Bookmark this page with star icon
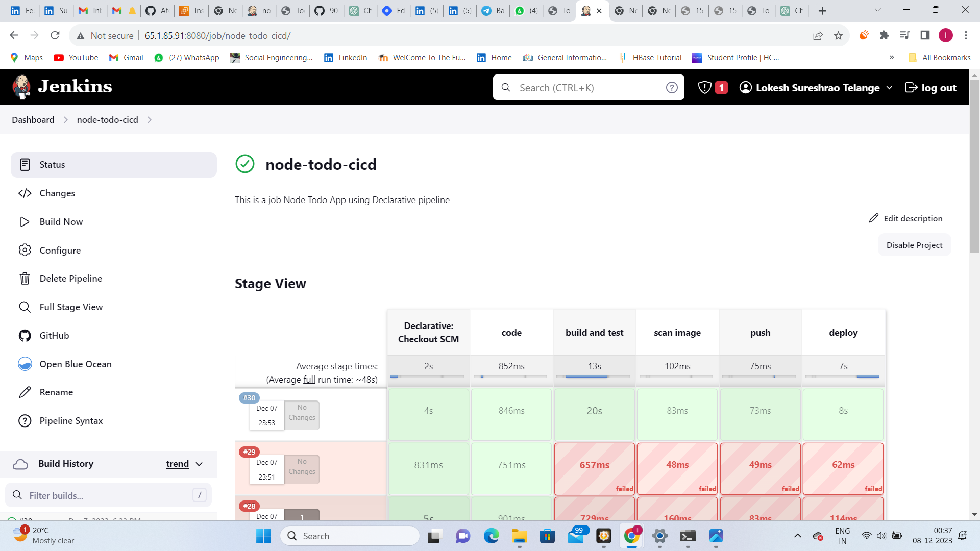980x551 pixels. [838, 35]
